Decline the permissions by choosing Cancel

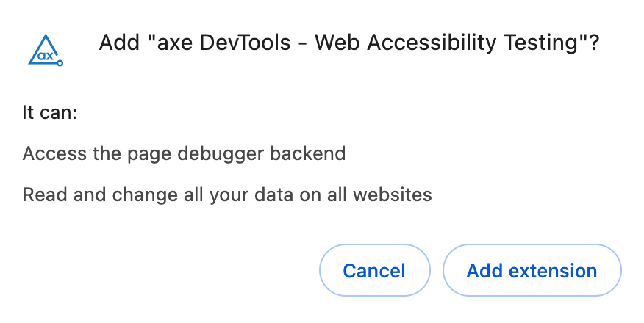(x=375, y=270)
